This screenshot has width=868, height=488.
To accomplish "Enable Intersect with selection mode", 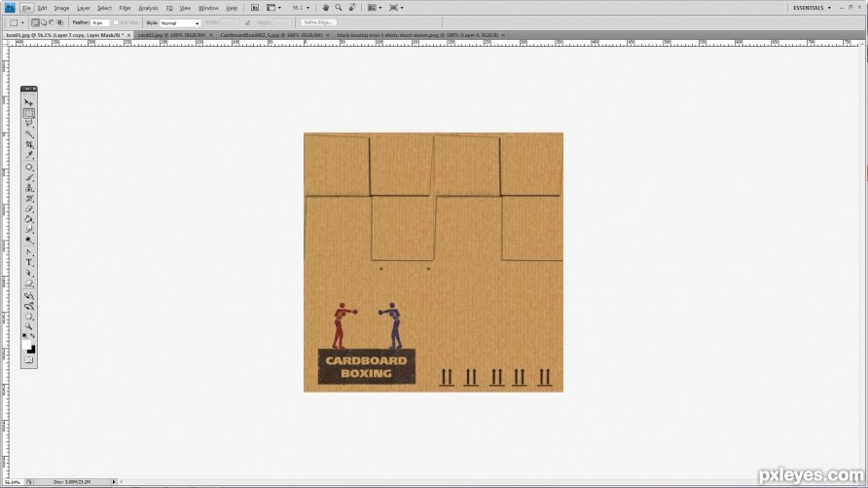I will (59, 22).
